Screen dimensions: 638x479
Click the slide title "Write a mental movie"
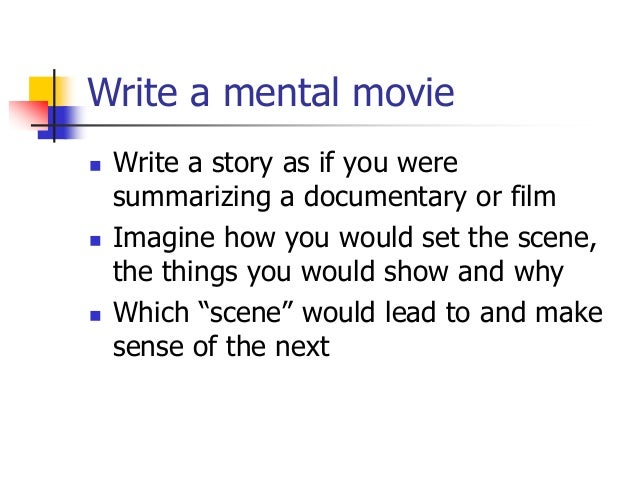click(x=271, y=94)
